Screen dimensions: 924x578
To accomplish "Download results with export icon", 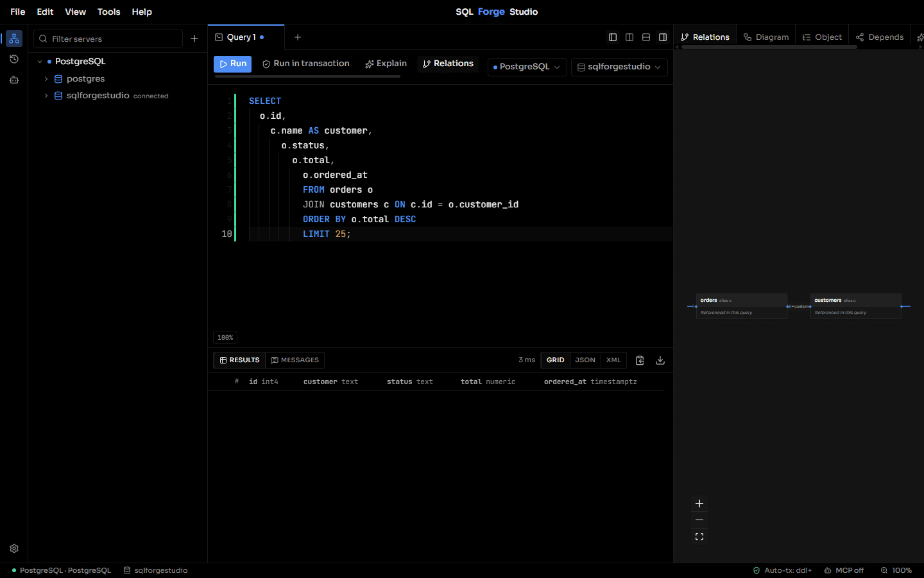I will [x=660, y=360].
